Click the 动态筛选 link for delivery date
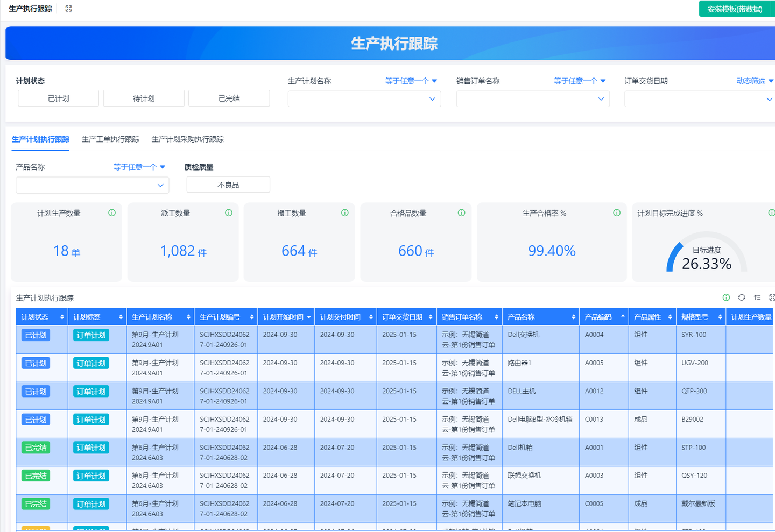 (x=753, y=81)
